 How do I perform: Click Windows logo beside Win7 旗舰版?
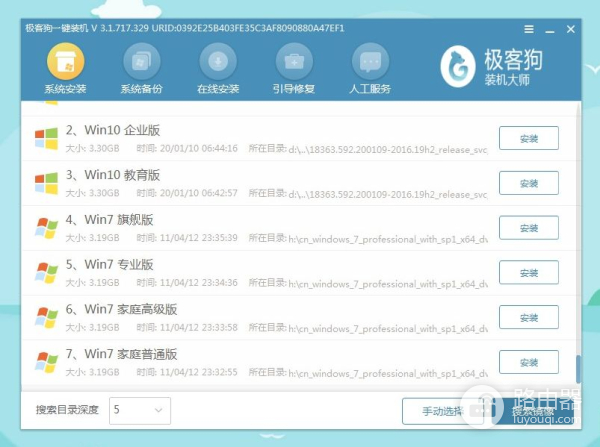[x=46, y=228]
